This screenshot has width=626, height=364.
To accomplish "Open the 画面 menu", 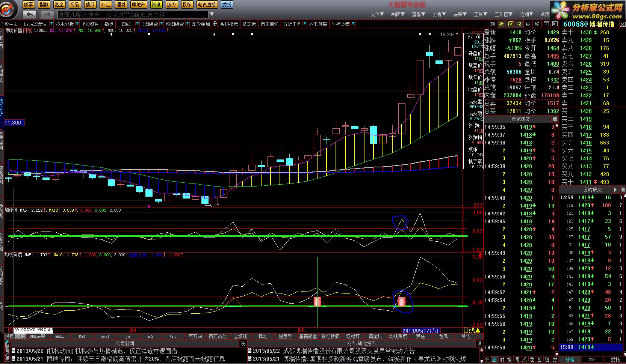I will 398,14.
